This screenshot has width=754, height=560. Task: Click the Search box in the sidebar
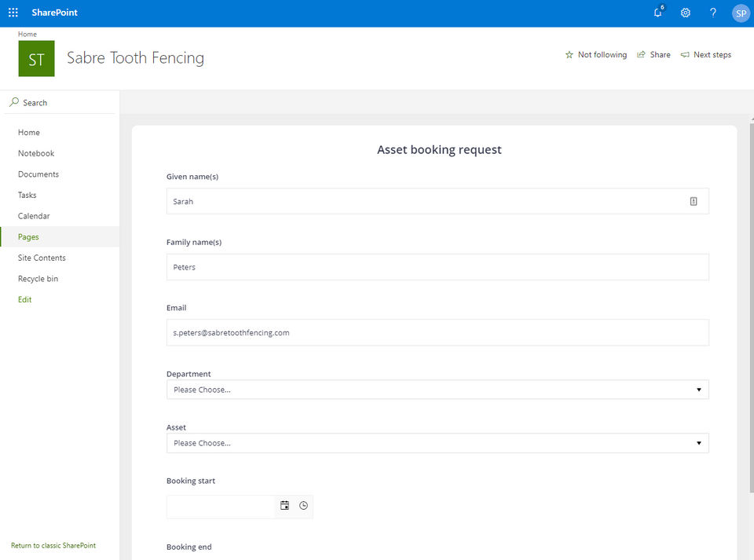(x=60, y=102)
